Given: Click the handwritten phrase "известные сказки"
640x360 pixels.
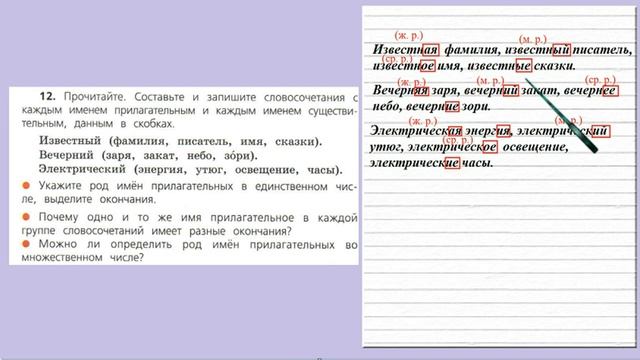Looking at the screenshot, I should click(521, 66).
